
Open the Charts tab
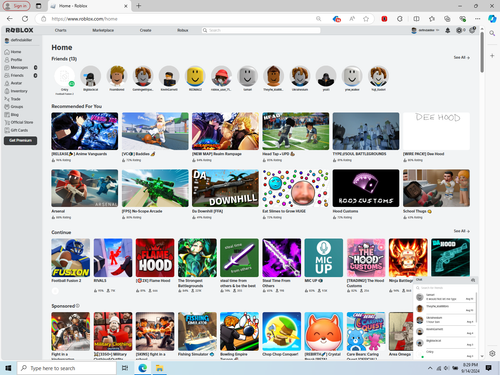click(x=60, y=30)
